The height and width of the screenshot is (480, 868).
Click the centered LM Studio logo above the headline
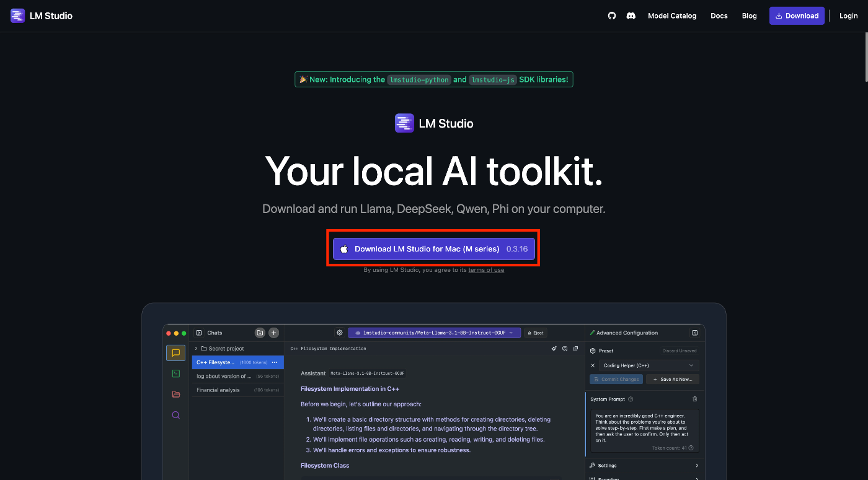click(x=434, y=123)
